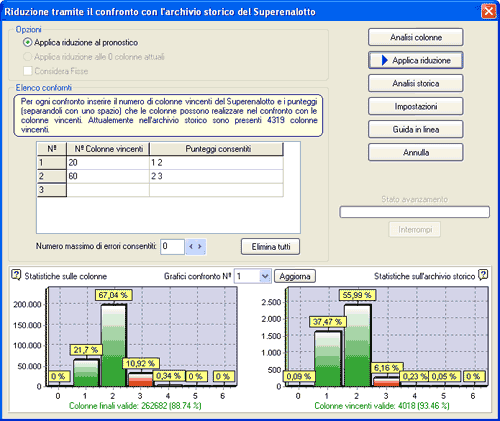Click the 55,99 % bar label
Image resolution: width=500 pixels, height=421 pixels.
coord(357,295)
